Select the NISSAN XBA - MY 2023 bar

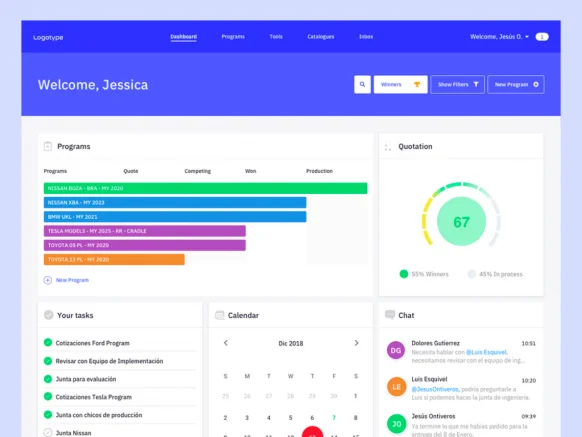tap(175, 203)
